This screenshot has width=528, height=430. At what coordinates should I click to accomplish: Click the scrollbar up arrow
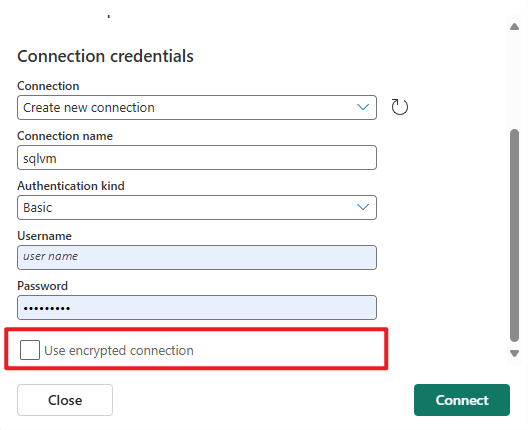[x=514, y=27]
